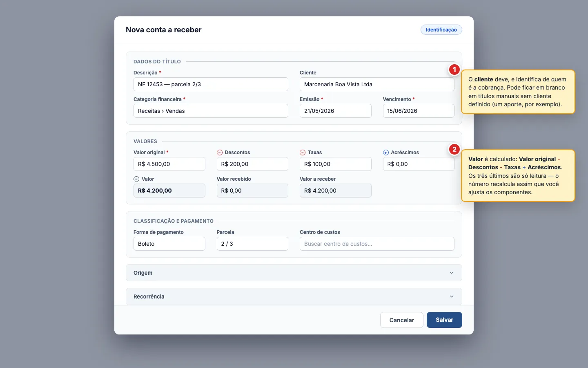Expand the Recorrência section

294,296
